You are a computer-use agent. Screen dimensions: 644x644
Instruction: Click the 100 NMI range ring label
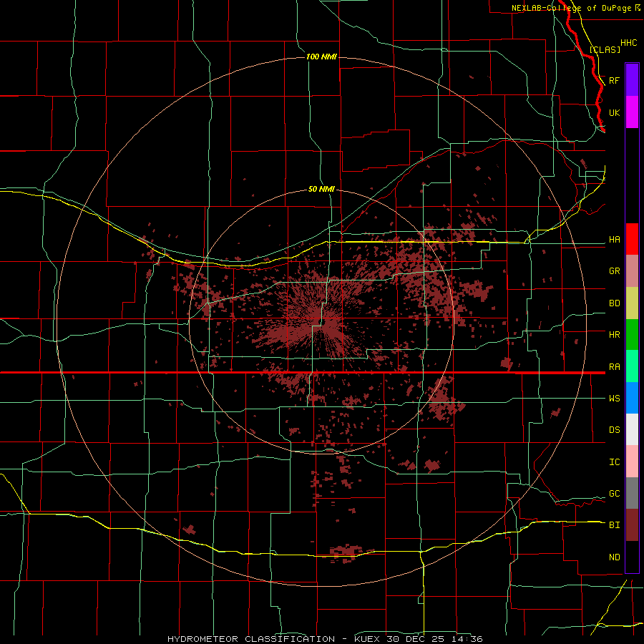[321, 57]
